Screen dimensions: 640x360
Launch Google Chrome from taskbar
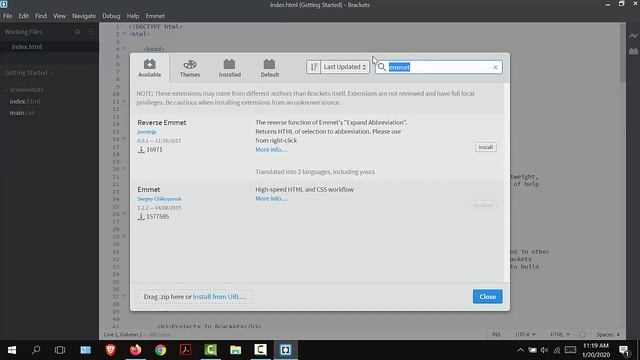pyautogui.click(x=160, y=350)
